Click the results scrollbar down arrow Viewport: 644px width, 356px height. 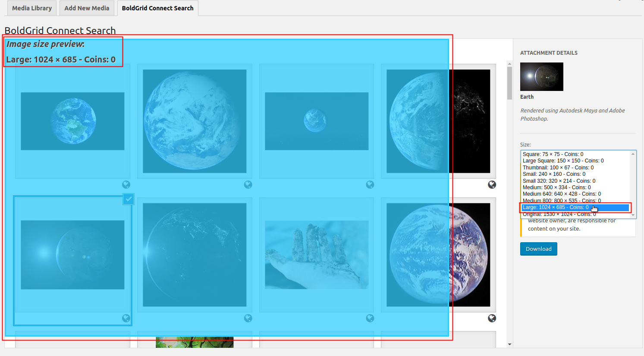509,344
